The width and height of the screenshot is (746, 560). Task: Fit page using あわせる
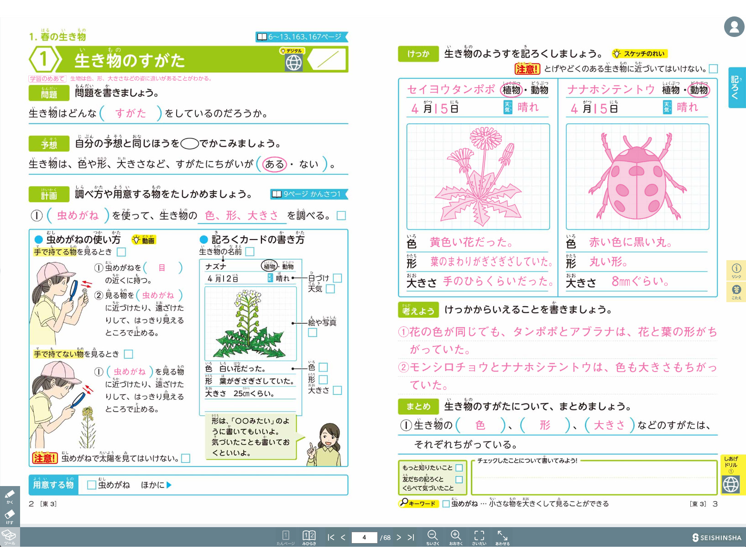(502, 537)
